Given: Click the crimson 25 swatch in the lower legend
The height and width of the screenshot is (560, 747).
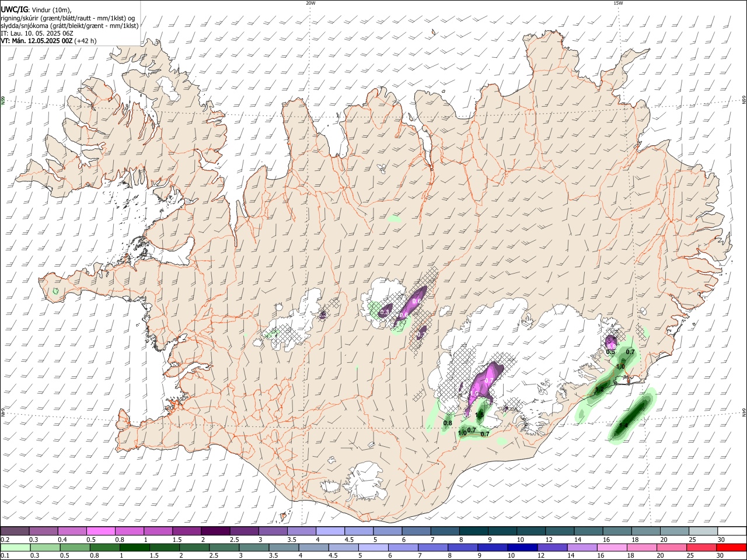Looking at the screenshot, I should coord(702,547).
